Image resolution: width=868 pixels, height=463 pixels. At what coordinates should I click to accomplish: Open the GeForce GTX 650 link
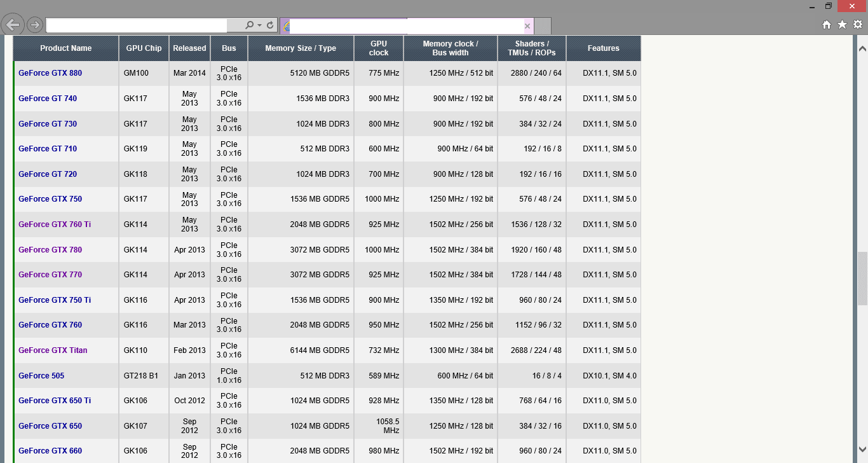click(50, 426)
